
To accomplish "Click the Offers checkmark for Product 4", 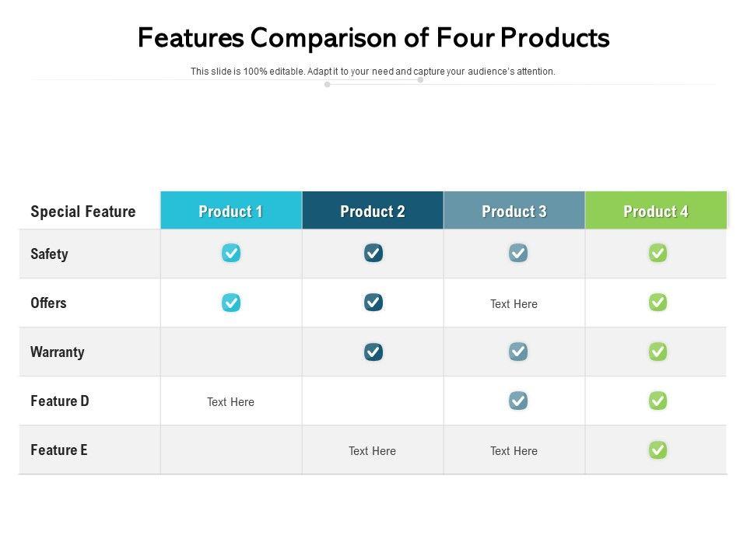I will point(658,303).
